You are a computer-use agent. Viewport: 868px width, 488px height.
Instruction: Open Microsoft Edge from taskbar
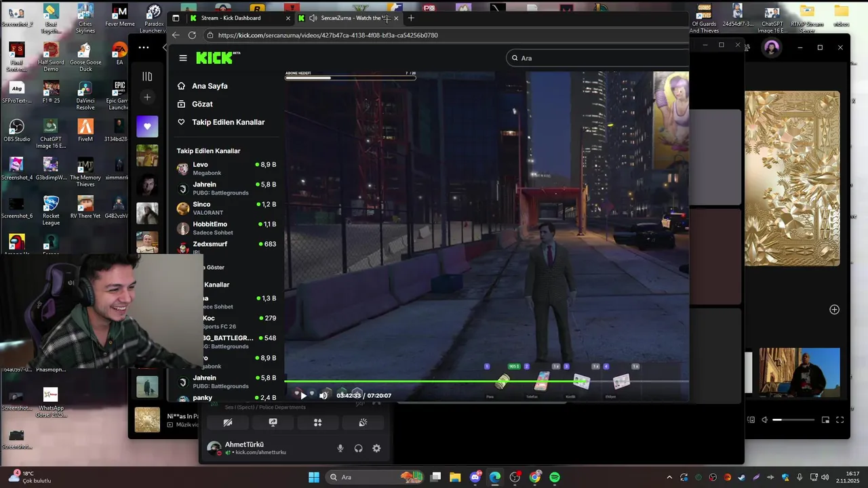tap(495, 477)
